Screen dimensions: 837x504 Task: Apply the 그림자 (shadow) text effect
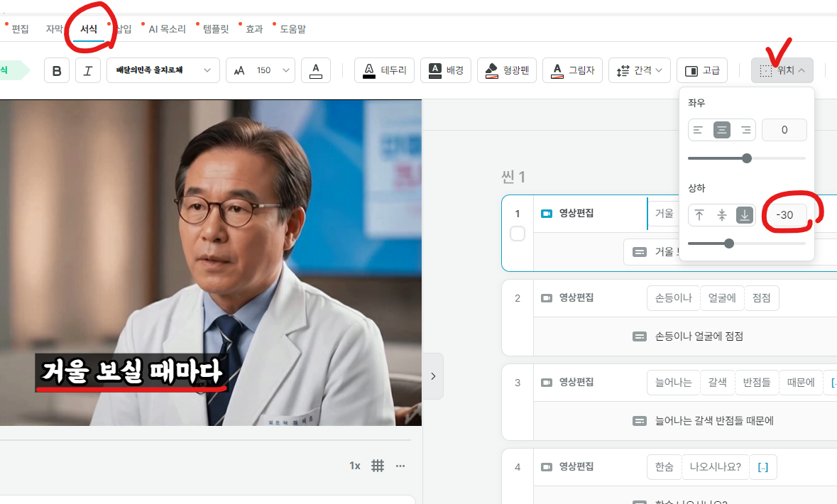coord(572,70)
